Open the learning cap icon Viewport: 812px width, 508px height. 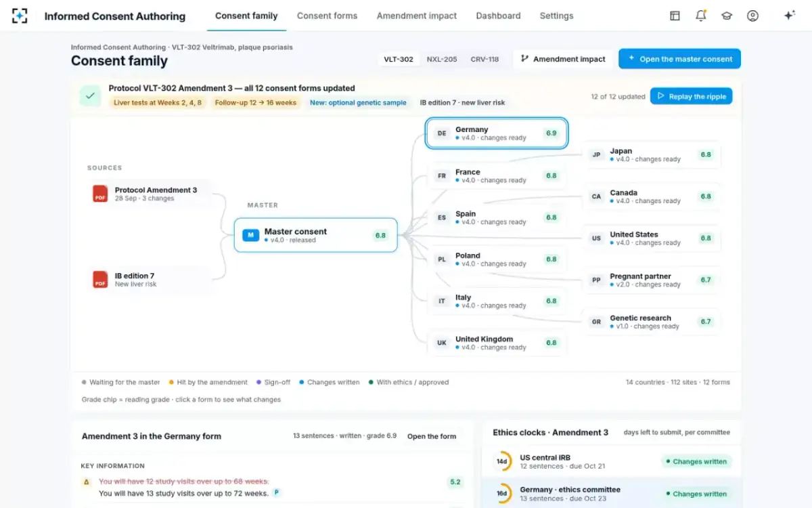pyautogui.click(x=727, y=16)
